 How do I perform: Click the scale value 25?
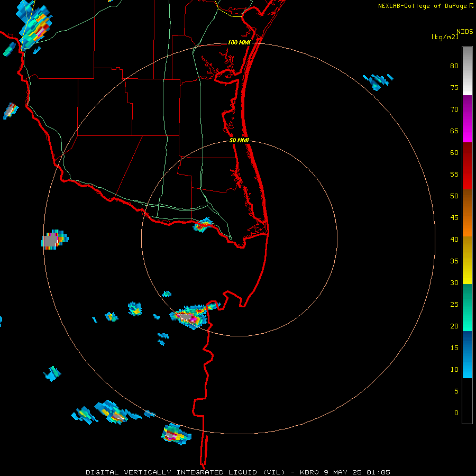pyautogui.click(x=454, y=305)
